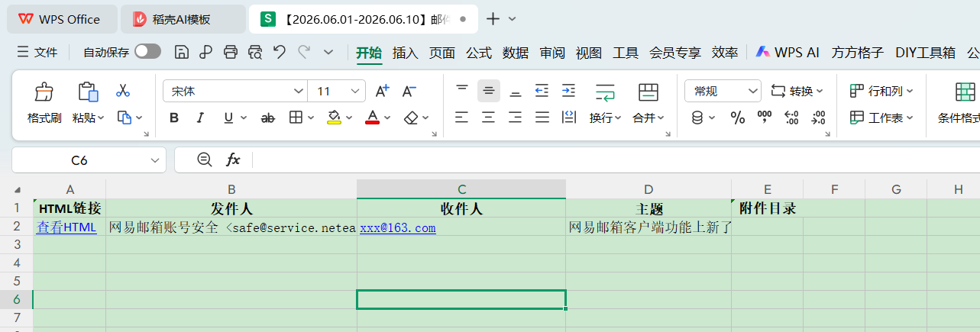The width and height of the screenshot is (980, 332).
Task: Click the Cut scissors icon
Action: pos(122,91)
